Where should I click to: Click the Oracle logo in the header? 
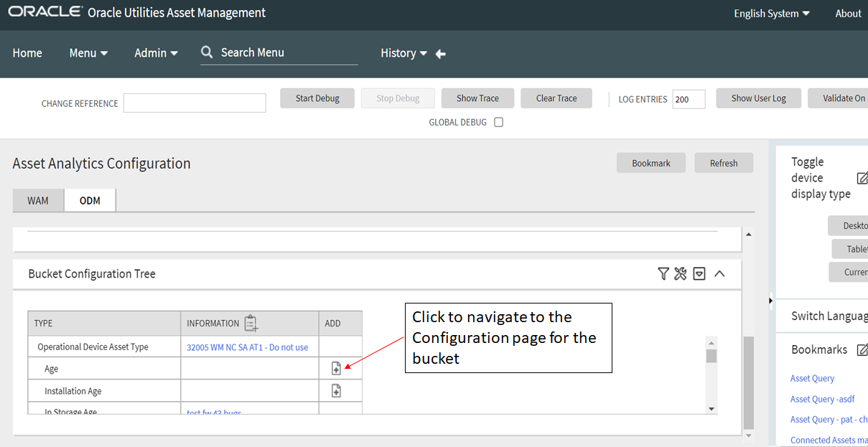pos(45,11)
